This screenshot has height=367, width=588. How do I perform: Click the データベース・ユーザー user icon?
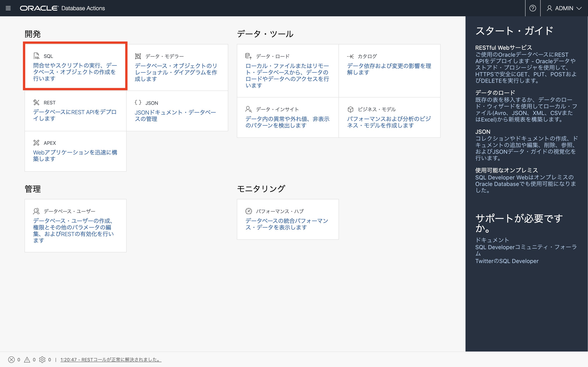click(x=36, y=211)
